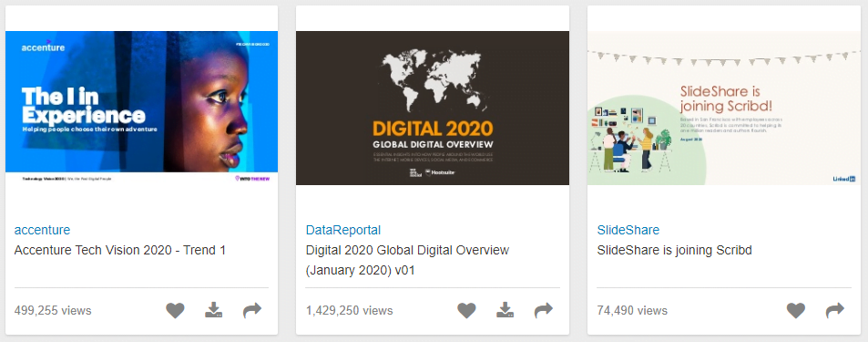
Task: Open the Digital 2020 world map thumbnail
Action: pos(433,109)
